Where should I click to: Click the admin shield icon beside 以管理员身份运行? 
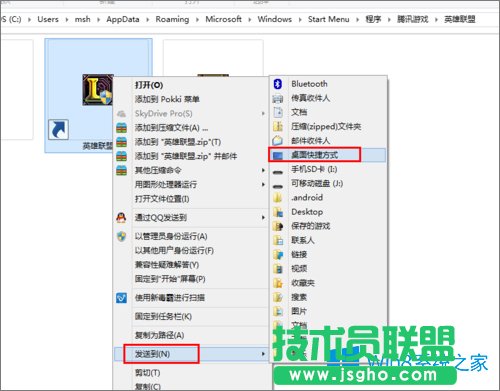[121, 237]
